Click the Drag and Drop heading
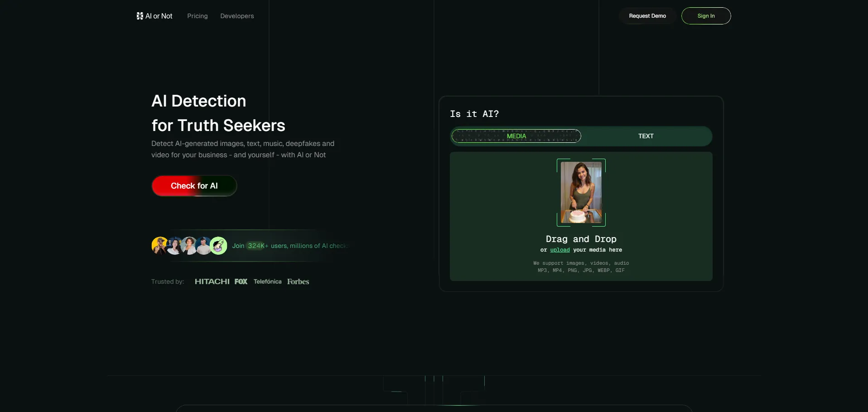Viewport: 868px width, 412px height. 581,239
